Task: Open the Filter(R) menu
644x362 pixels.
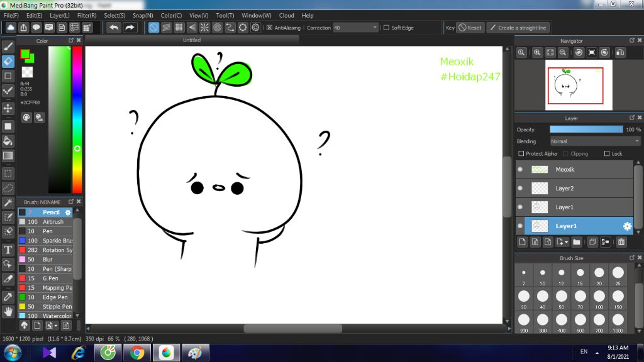Action: [87, 16]
